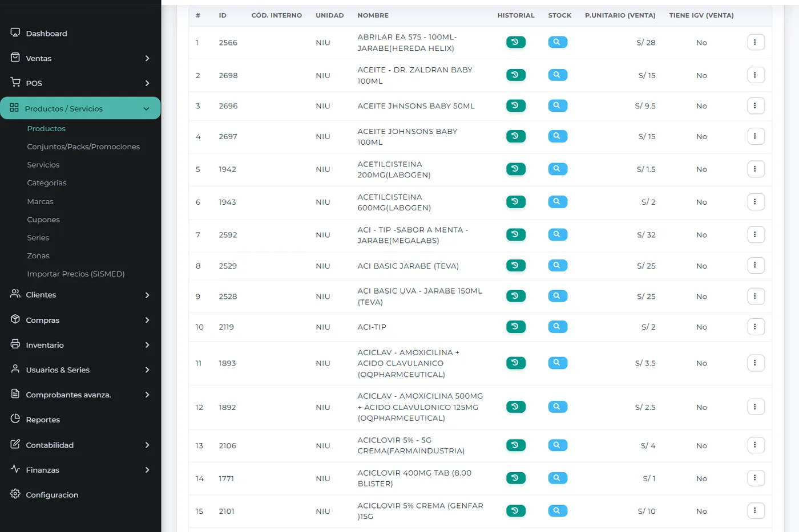View stock for ACICLAV 500MG ID 1892
This screenshot has width=799, height=532.
[557, 407]
